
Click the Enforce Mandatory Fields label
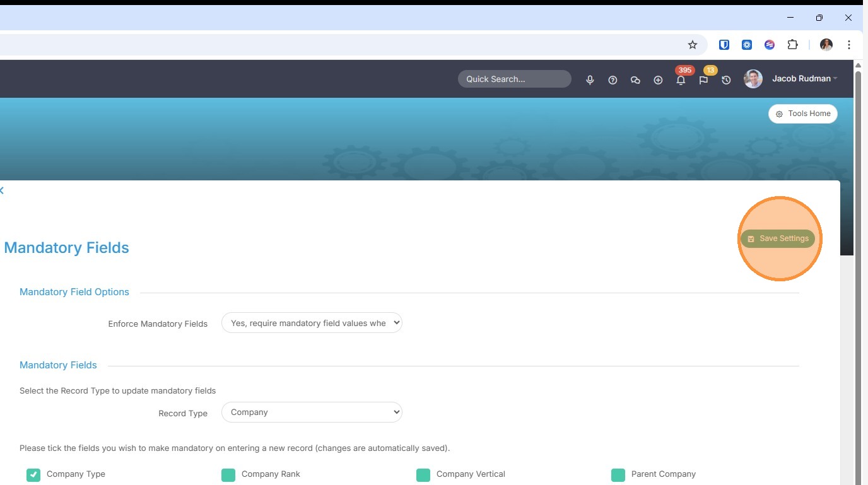[158, 324]
